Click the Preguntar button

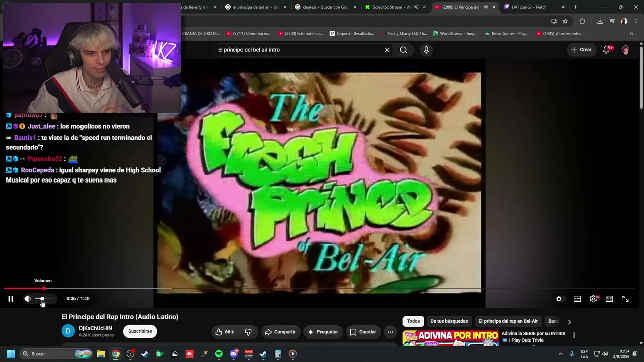click(323, 332)
